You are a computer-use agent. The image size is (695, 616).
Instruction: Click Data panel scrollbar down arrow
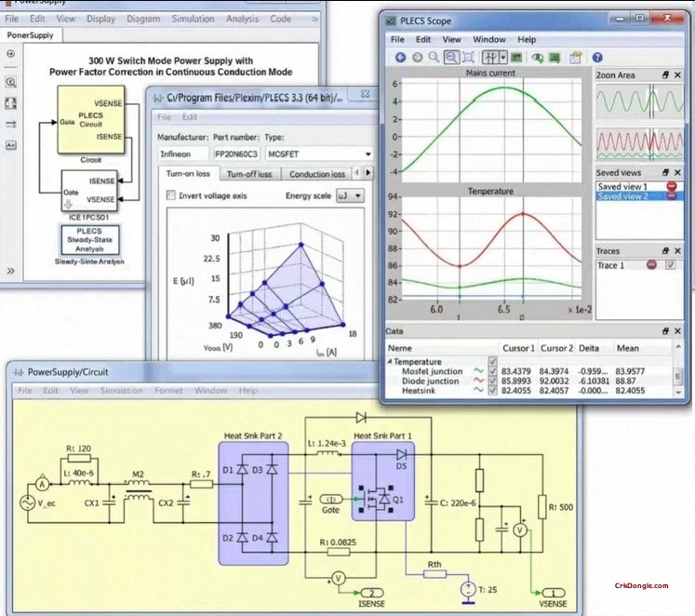tap(678, 393)
